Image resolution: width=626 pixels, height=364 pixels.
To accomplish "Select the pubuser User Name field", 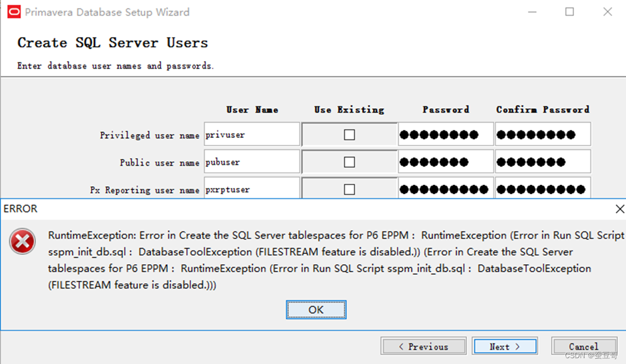I will pos(251,161).
